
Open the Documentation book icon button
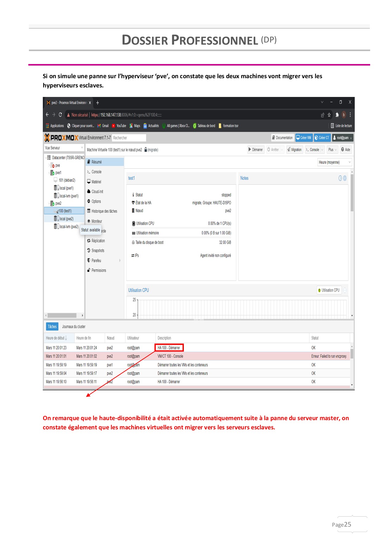point(282,138)
